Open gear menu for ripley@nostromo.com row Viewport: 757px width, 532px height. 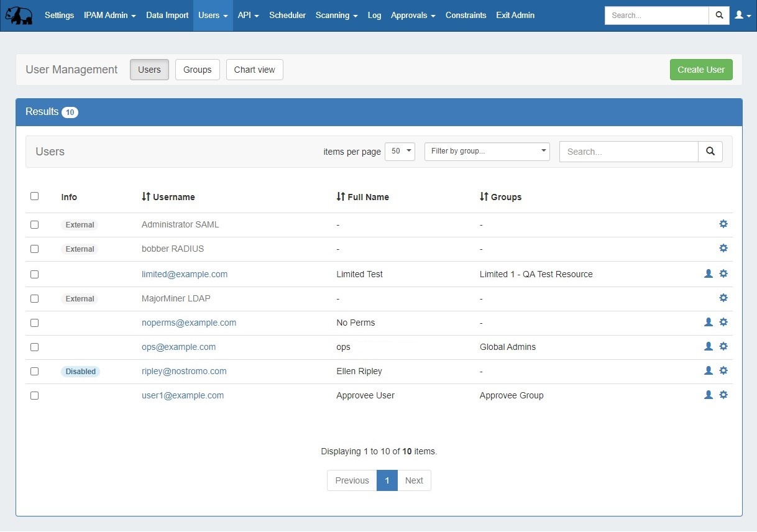[723, 370]
